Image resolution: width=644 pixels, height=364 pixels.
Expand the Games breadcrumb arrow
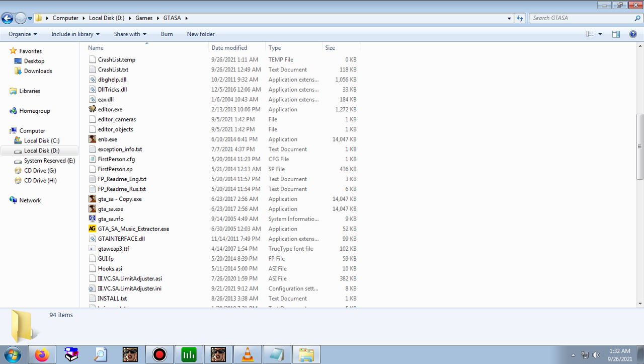[158, 18]
